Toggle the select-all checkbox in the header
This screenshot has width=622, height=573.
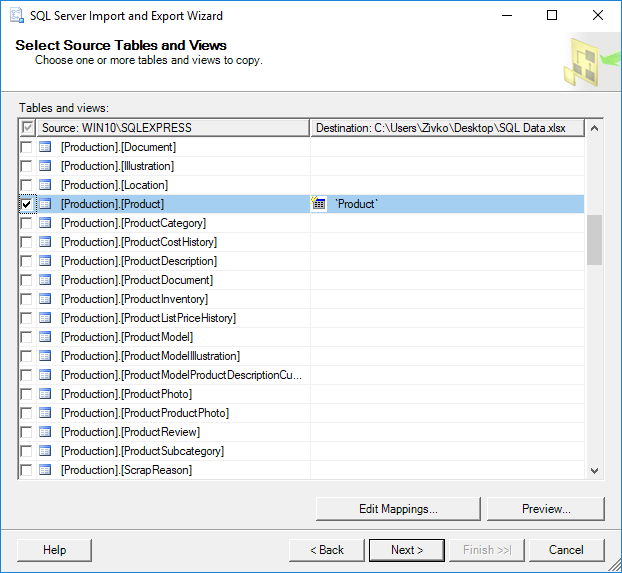point(27,128)
